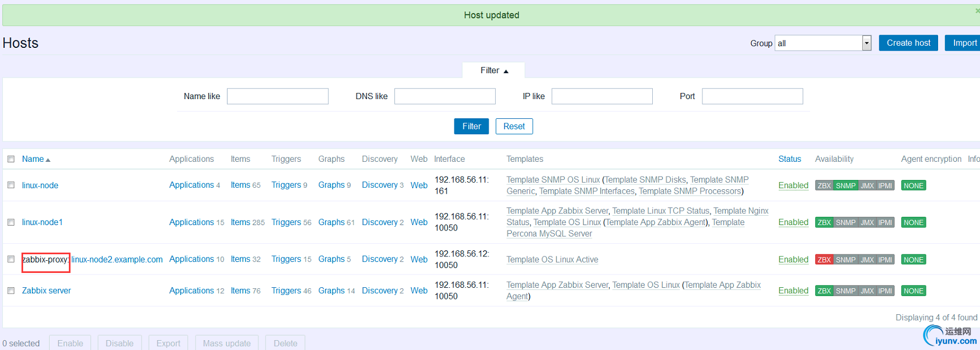Image resolution: width=980 pixels, height=350 pixels.
Task: Sort hosts by Status column
Action: point(789,159)
